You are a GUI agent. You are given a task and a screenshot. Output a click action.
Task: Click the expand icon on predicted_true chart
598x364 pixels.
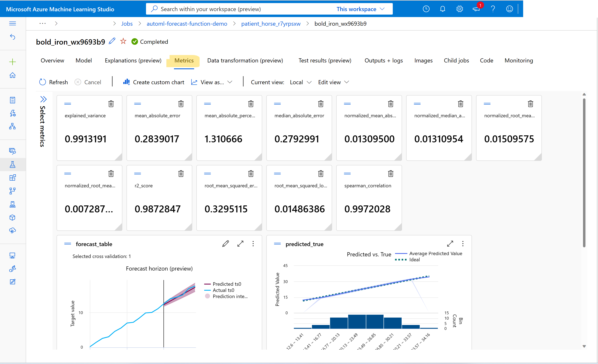point(450,244)
